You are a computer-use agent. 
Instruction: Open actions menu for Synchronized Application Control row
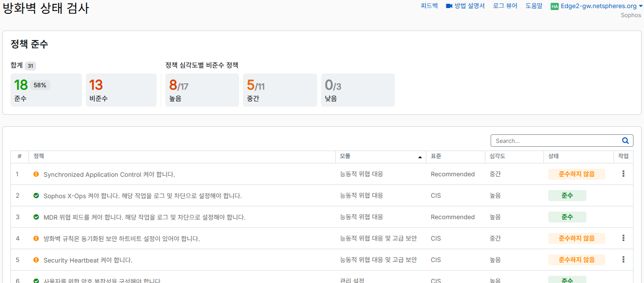point(624,174)
